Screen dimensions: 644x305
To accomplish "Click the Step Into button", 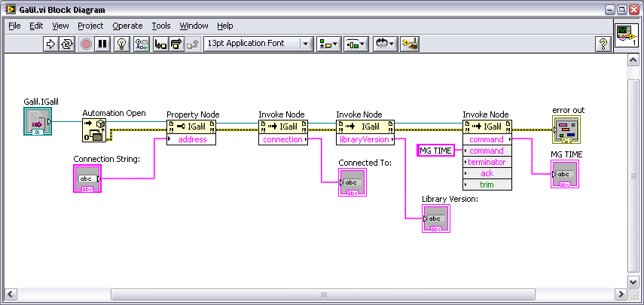I will pyautogui.click(x=160, y=44).
